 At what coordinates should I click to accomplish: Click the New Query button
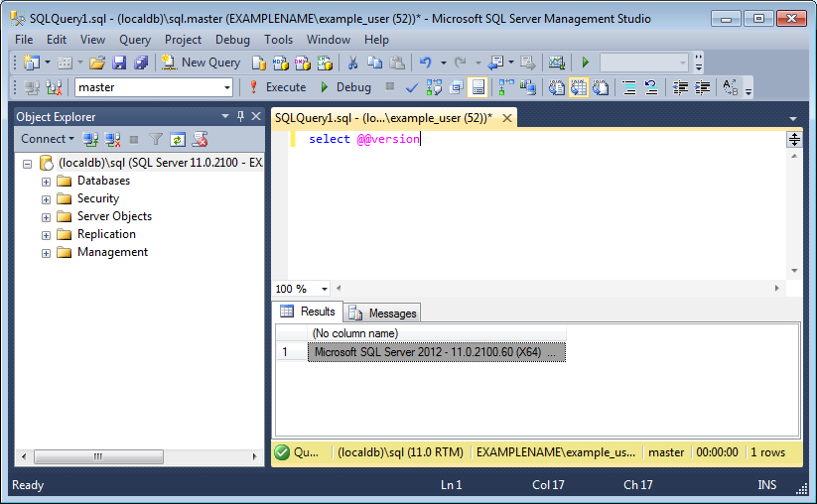(x=201, y=63)
